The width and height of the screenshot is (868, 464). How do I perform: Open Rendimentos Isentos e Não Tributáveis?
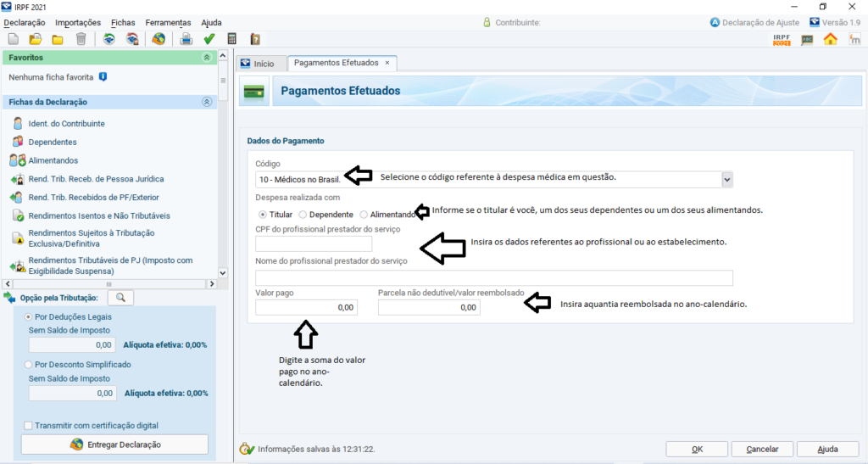[x=99, y=215]
